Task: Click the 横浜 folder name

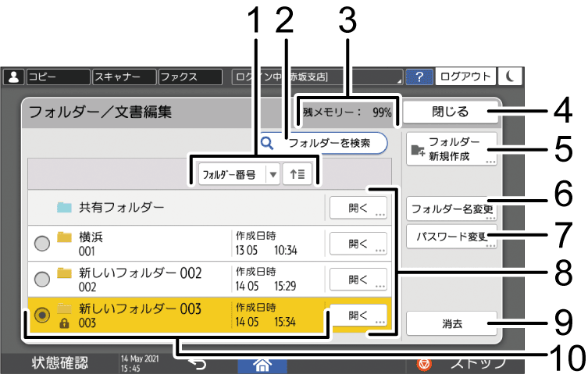Action: [91, 237]
